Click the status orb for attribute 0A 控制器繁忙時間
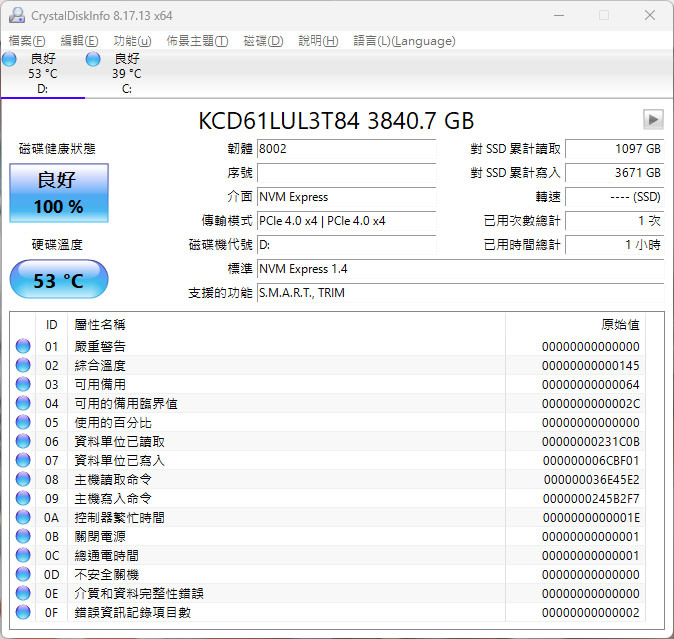674x639 pixels. [23, 517]
